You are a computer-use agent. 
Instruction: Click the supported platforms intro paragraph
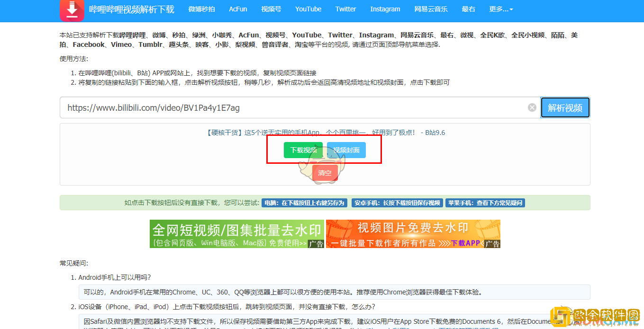click(318, 40)
